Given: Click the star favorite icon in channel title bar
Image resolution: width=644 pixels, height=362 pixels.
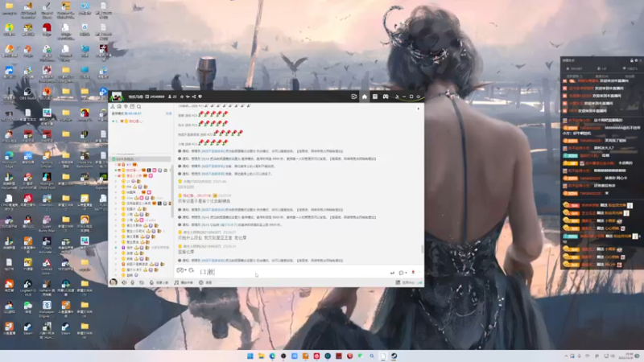Looking at the screenshot, I should tap(182, 97).
